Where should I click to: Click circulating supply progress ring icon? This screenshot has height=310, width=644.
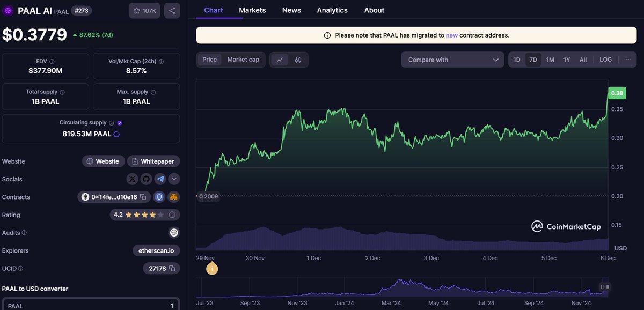116,134
